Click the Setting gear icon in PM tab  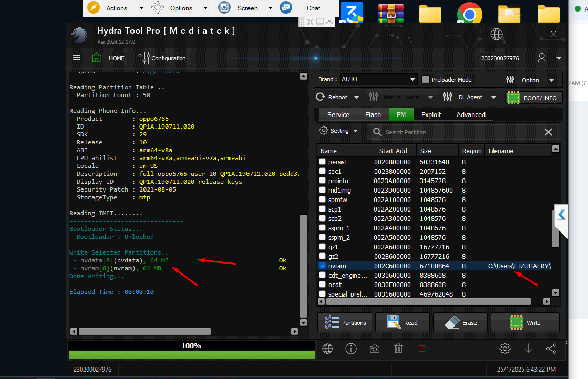[323, 130]
